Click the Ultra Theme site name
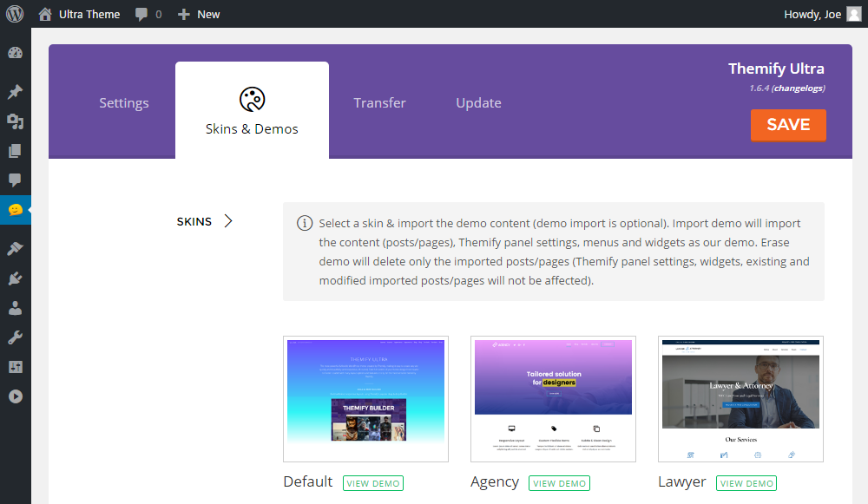Viewport: 868px width, 504px height. [x=89, y=15]
